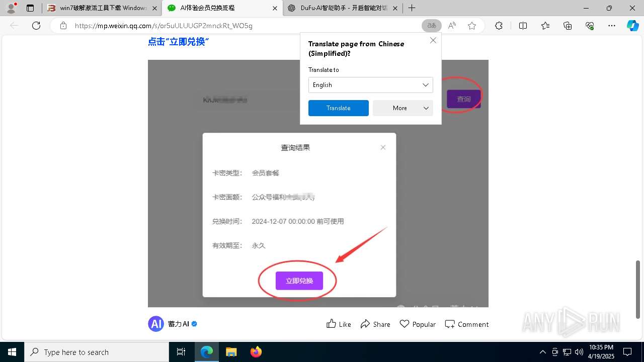Click the address bar URL
The image size is (644, 362).
[x=164, y=26]
